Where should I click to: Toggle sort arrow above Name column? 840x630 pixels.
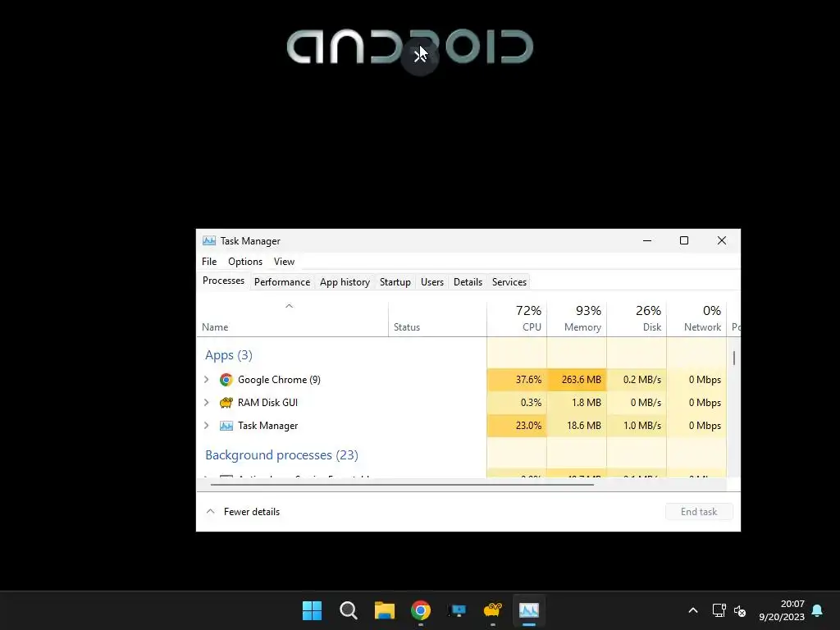pyautogui.click(x=289, y=307)
